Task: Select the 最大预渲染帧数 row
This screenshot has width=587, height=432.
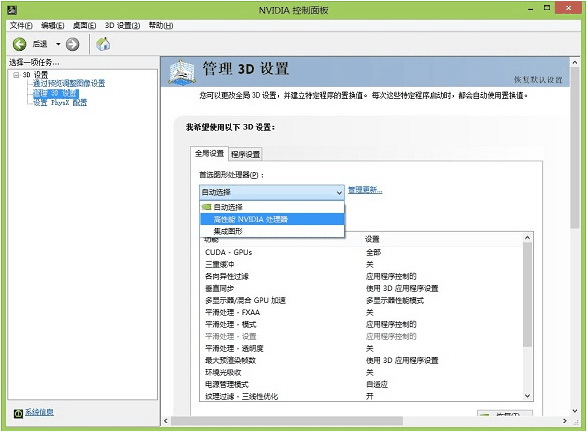Action: 361,360
